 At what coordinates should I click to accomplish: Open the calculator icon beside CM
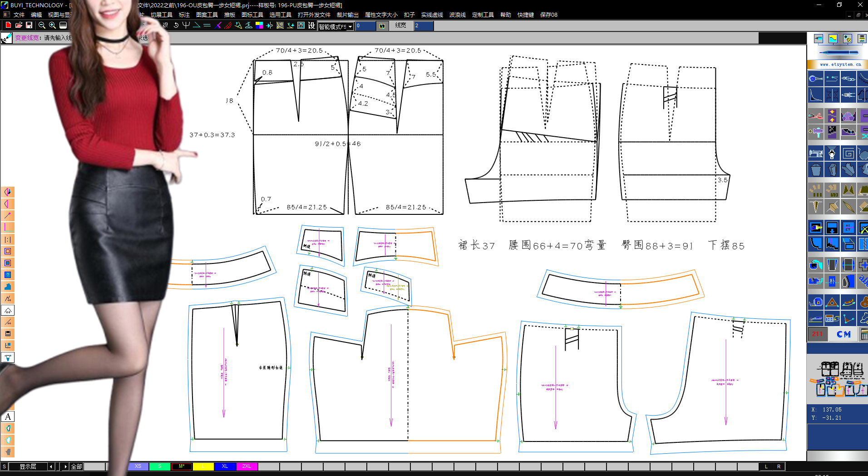[863, 334]
